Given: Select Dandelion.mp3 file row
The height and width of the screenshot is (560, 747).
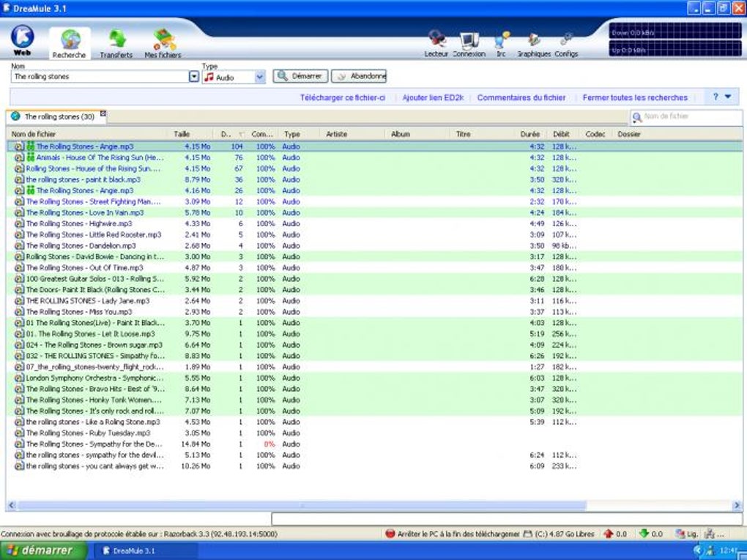Looking at the screenshot, I should (x=374, y=246).
